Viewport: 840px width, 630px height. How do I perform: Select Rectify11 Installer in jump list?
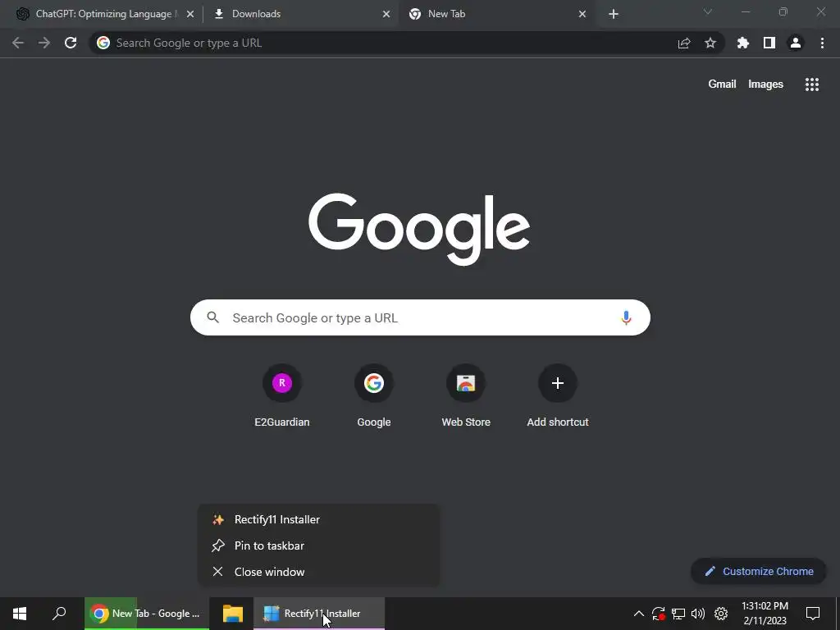(x=319, y=519)
